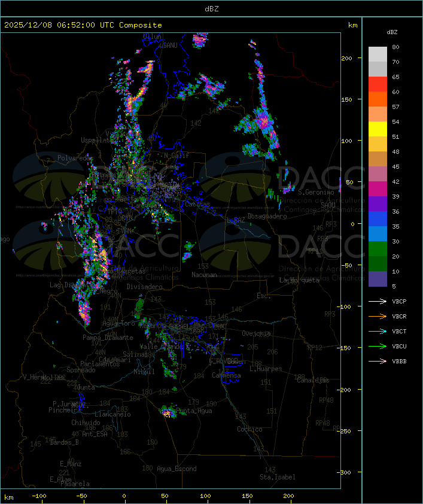Click the Desaguadero map label
Screen dimensions: 423x504
click(267, 216)
